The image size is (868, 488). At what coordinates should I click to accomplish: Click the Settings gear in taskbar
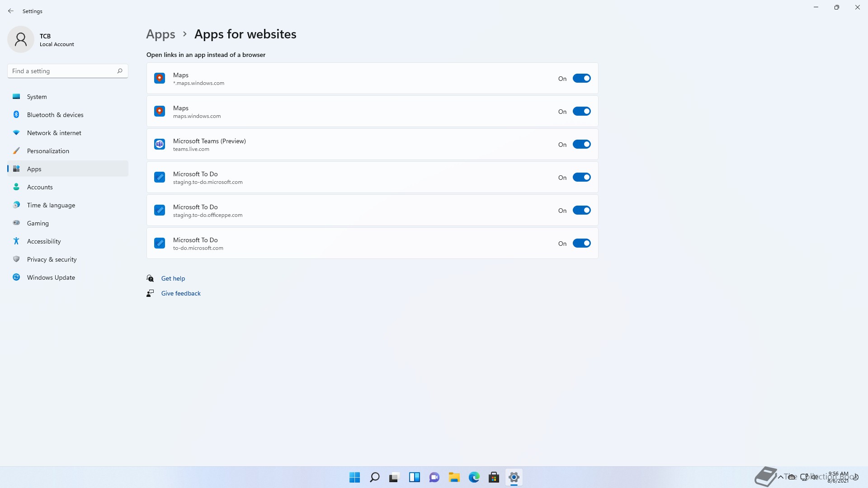(x=514, y=477)
